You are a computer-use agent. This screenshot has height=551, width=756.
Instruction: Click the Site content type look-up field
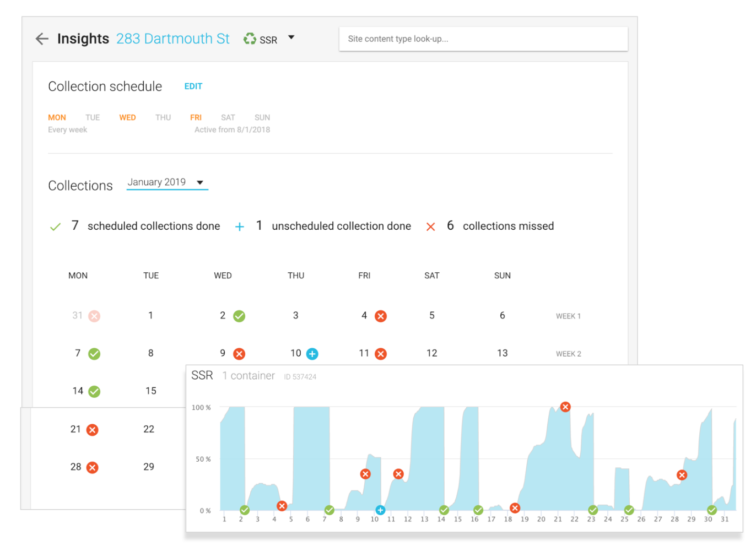(x=483, y=39)
